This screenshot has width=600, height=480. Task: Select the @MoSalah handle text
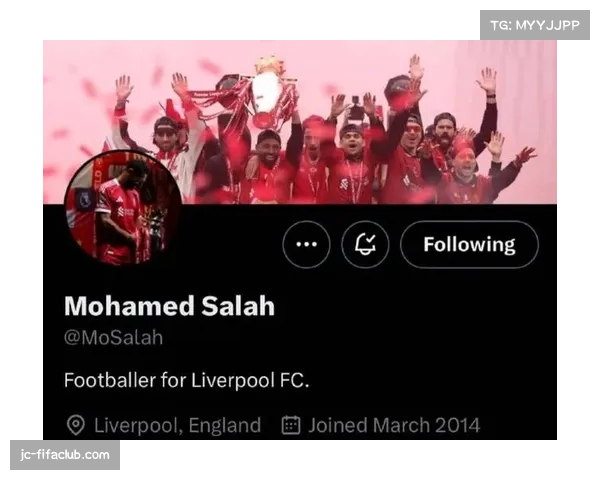point(113,338)
